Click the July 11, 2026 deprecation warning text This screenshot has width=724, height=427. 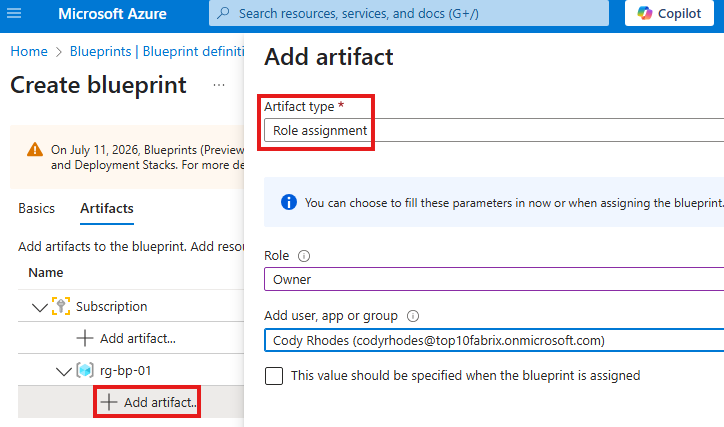pos(148,157)
